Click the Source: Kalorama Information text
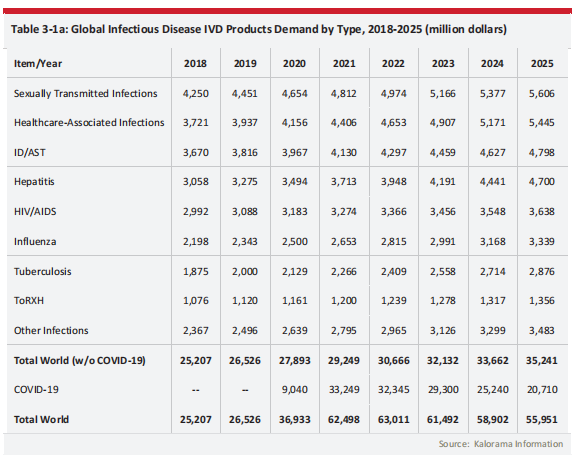Image resolution: width=574 pixels, height=460 pixels. tap(501, 444)
